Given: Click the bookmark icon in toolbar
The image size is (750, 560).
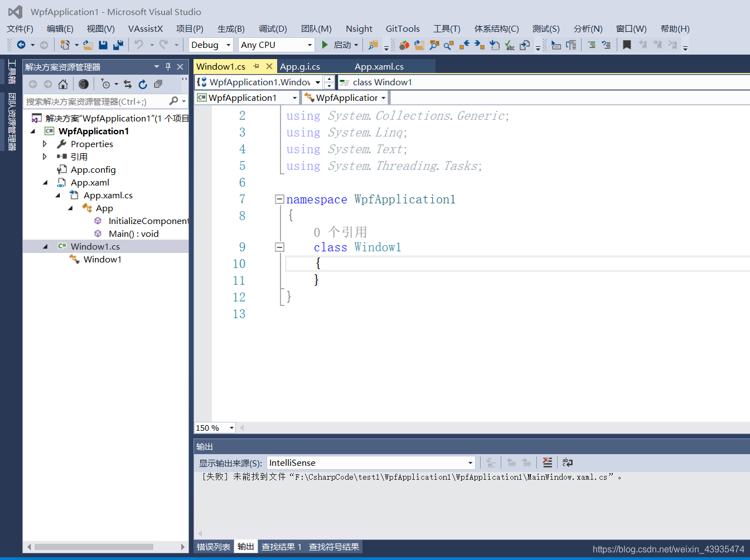Looking at the screenshot, I should 627,45.
